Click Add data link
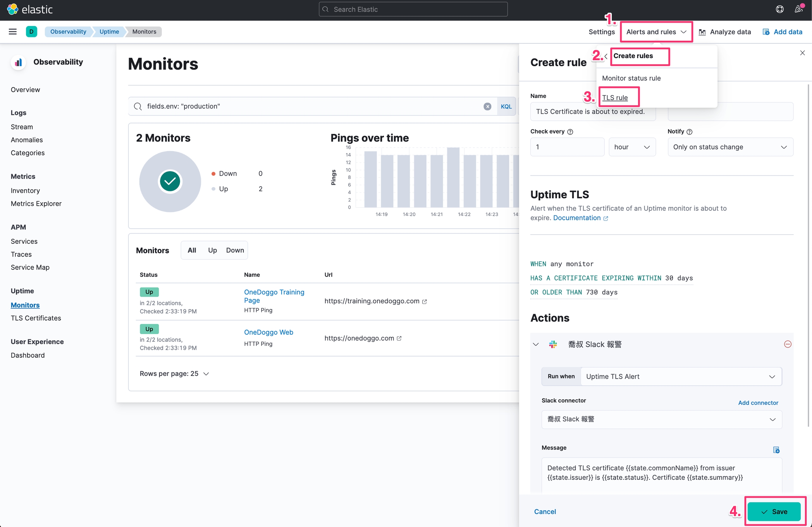This screenshot has height=527, width=812. click(x=782, y=32)
